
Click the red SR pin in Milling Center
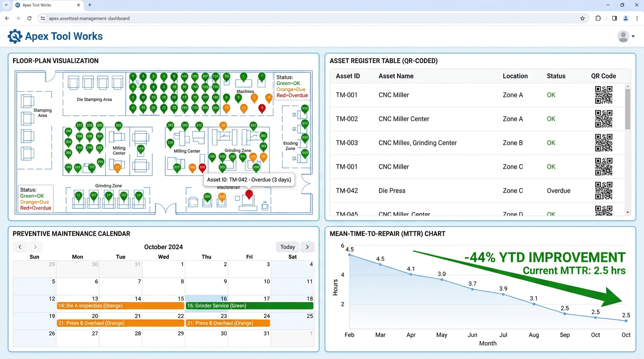(202, 167)
